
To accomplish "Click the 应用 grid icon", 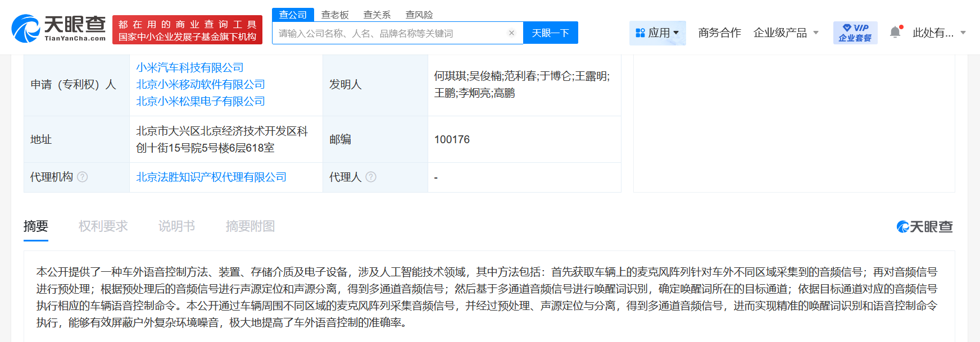I will (640, 33).
